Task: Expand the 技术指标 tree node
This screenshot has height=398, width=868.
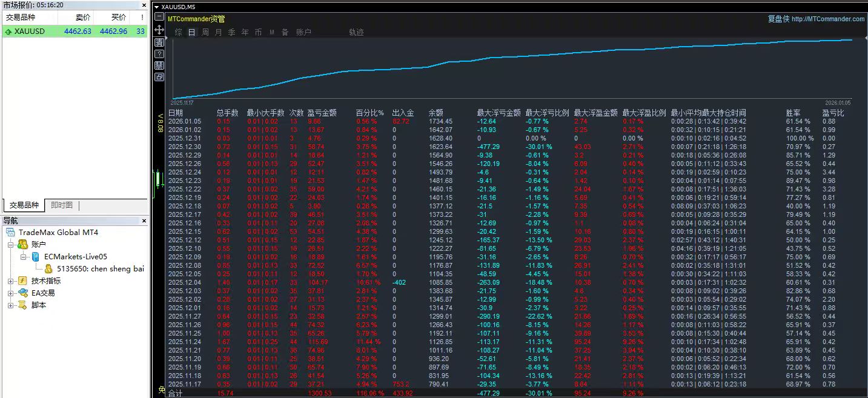Action: tap(10, 281)
